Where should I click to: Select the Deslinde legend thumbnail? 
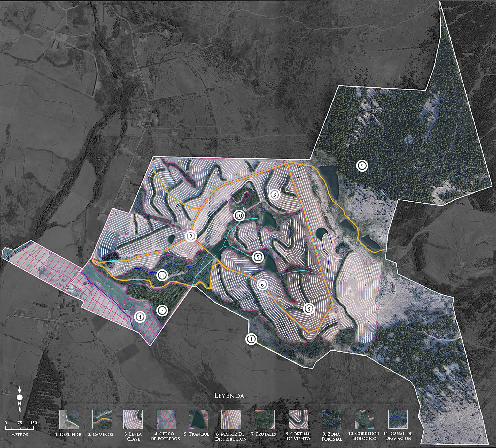(x=69, y=419)
